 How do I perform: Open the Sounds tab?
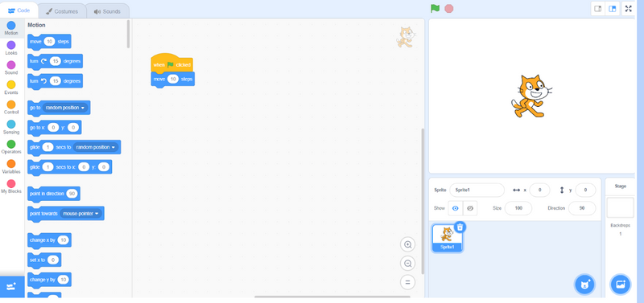(x=107, y=11)
